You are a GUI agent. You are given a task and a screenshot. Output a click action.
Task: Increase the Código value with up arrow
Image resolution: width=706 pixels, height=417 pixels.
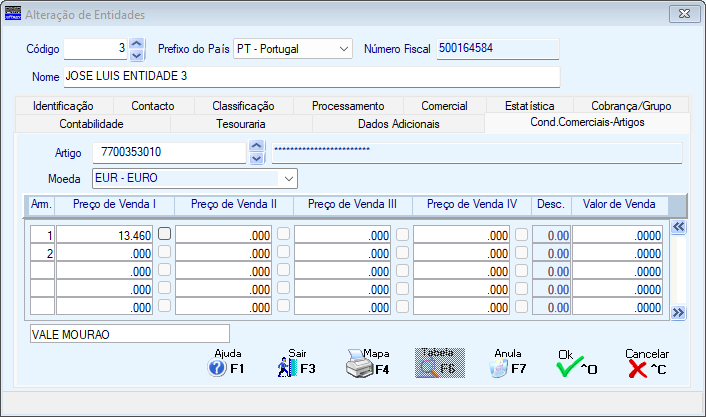tap(136, 44)
